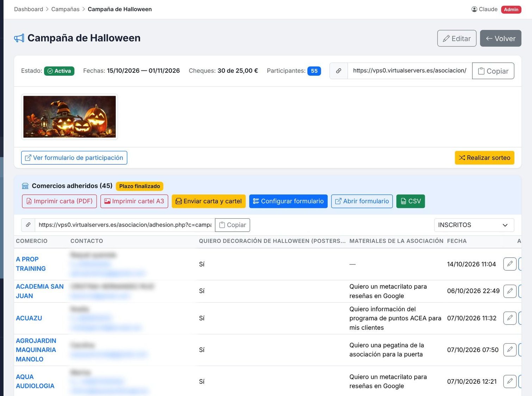Click the FECHA column header

[457, 241]
